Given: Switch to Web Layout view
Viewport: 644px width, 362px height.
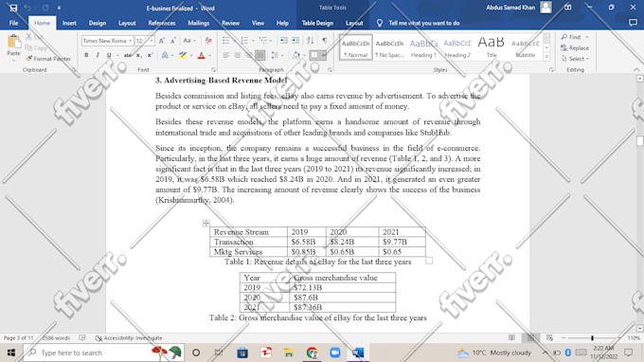Looking at the screenshot, I should (x=549, y=337).
